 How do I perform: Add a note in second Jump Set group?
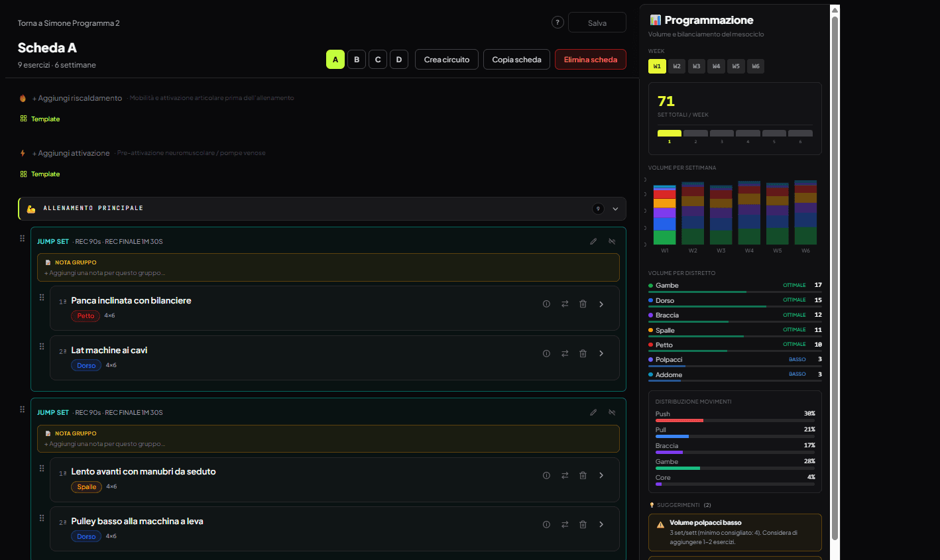[105, 444]
